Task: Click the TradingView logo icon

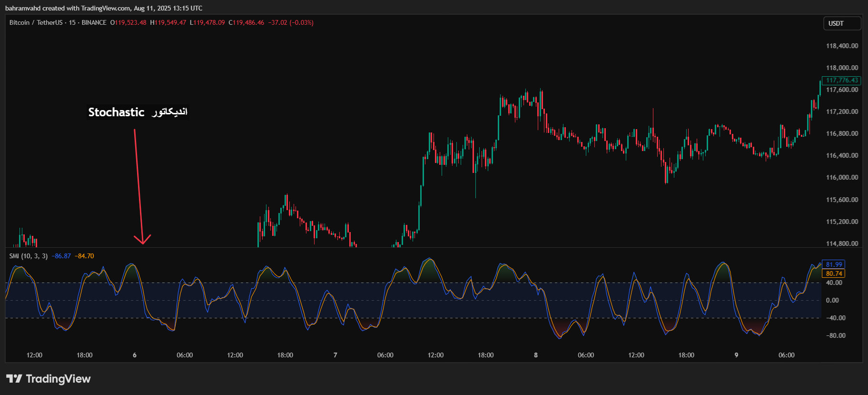Action: 14,379
